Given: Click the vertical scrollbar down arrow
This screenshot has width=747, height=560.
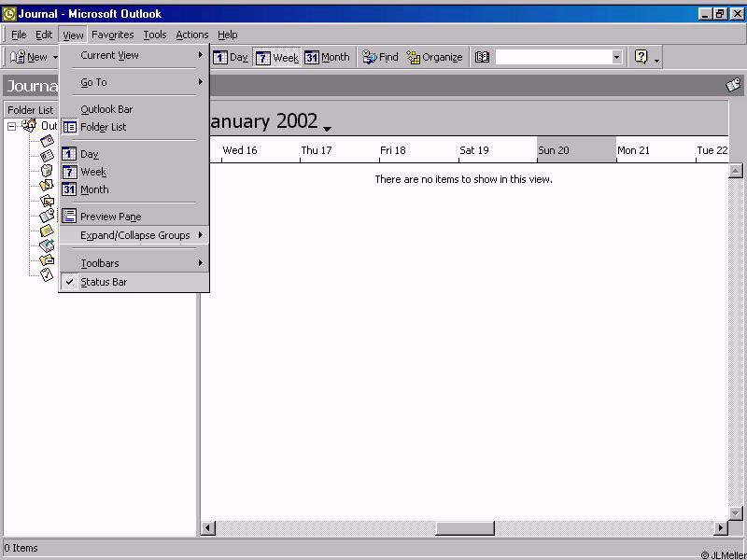Looking at the screenshot, I should [736, 513].
